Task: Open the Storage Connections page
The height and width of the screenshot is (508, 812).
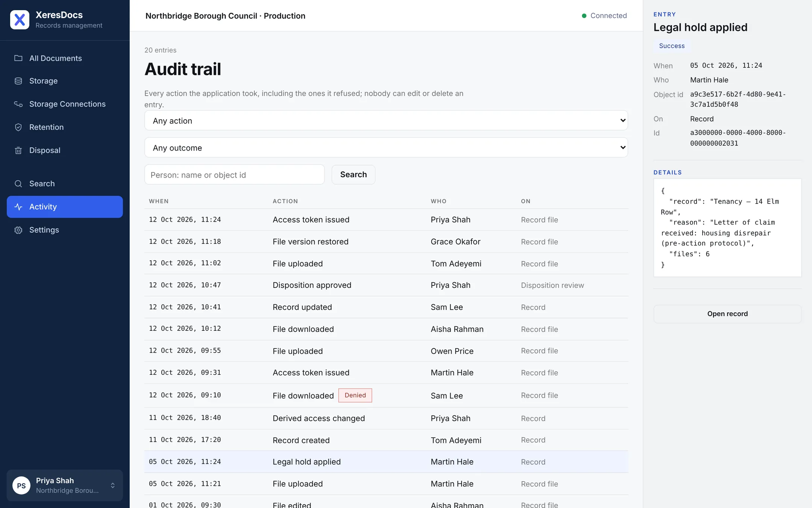Action: [x=65, y=104]
